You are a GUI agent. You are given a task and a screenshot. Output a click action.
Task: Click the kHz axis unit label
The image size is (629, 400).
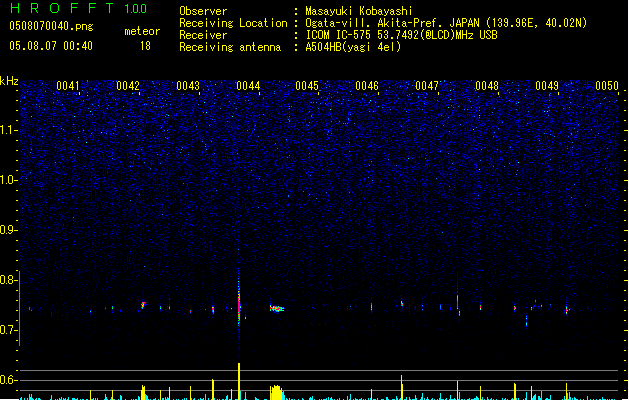pyautogui.click(x=9, y=81)
